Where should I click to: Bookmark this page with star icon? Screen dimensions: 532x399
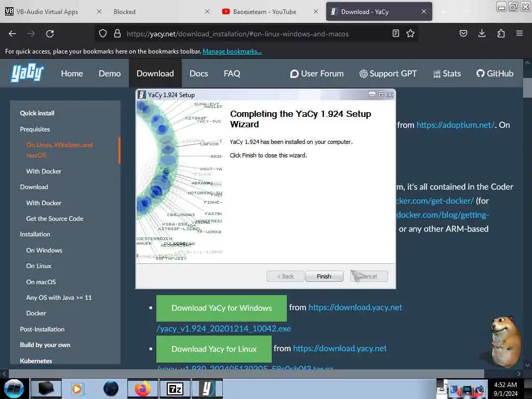[410, 33]
